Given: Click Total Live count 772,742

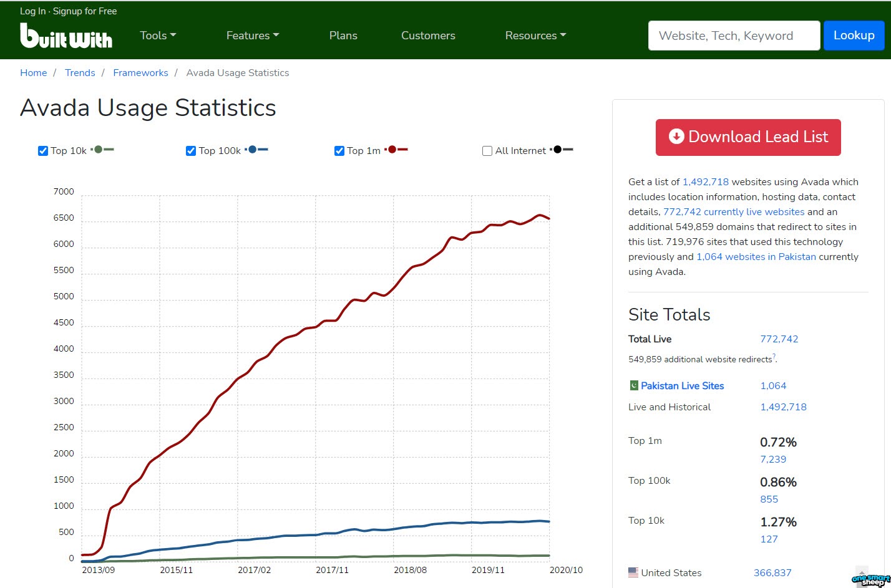Looking at the screenshot, I should tap(779, 339).
